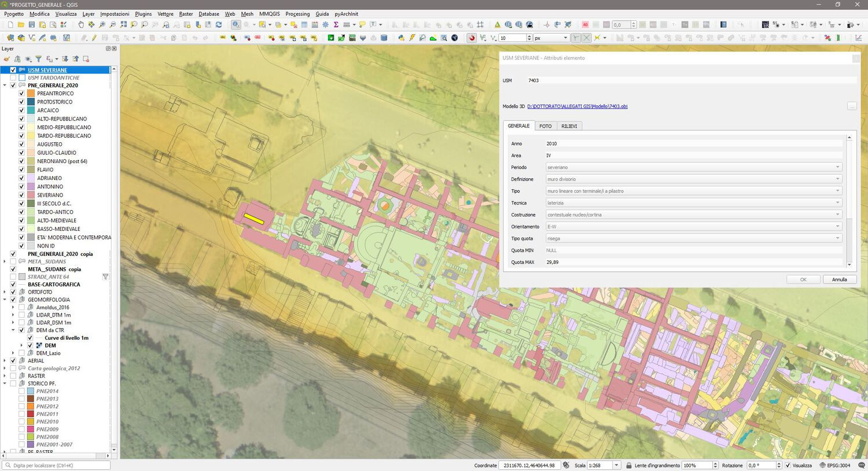Click the Quota MAX field
The image size is (868, 471).
click(693, 262)
